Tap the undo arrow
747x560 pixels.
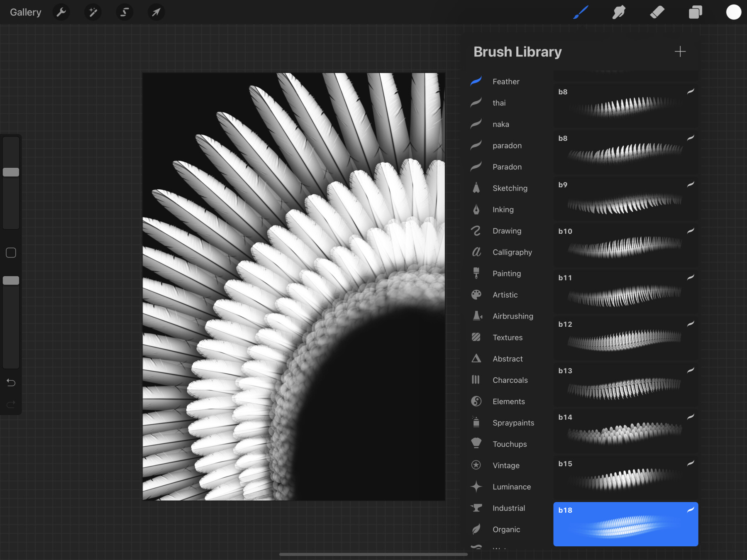(x=11, y=382)
